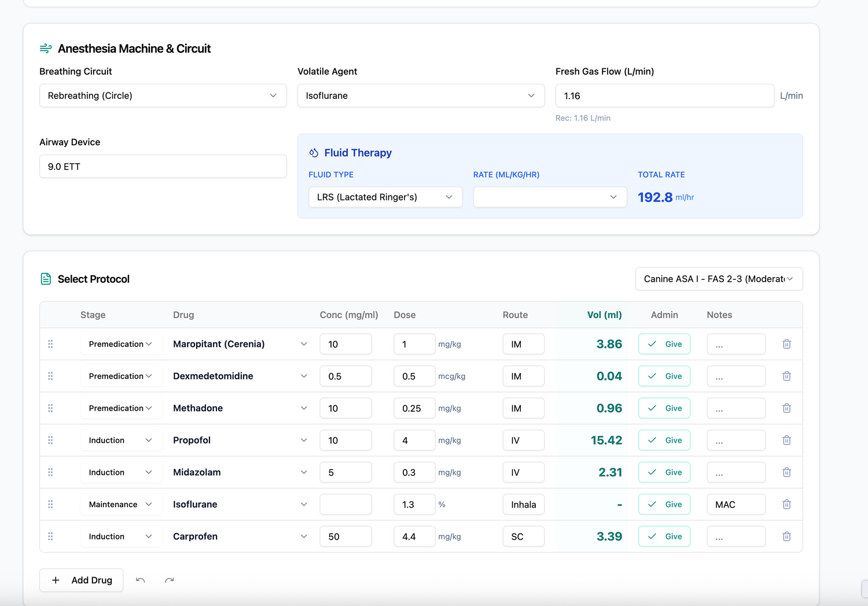Viewport: 868px width, 606px height.
Task: Click the trash icon for Propofol row
Action: 786,440
